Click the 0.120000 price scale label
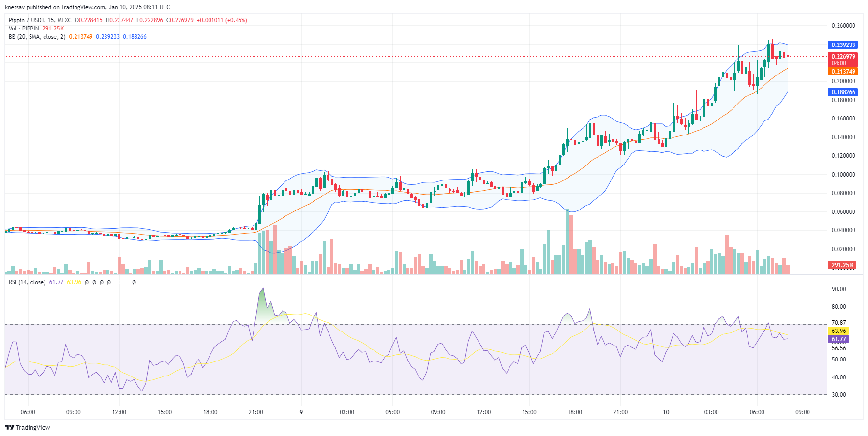The image size is (868, 436). click(x=843, y=156)
